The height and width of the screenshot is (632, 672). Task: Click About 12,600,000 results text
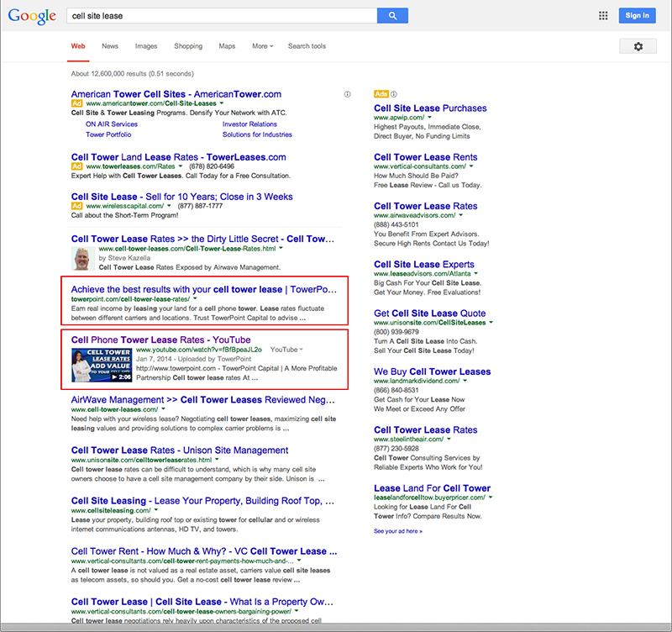tap(133, 74)
